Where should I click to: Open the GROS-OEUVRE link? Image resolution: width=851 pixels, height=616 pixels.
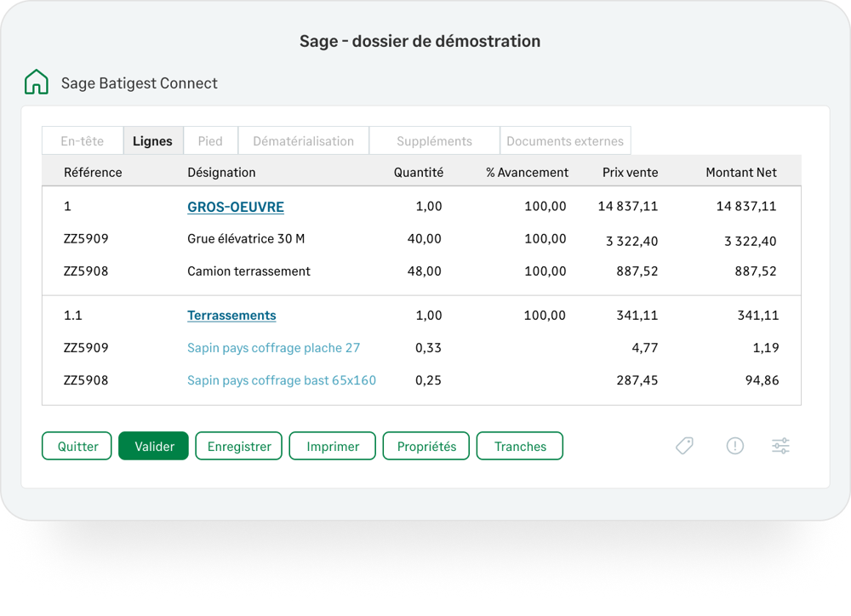click(236, 207)
